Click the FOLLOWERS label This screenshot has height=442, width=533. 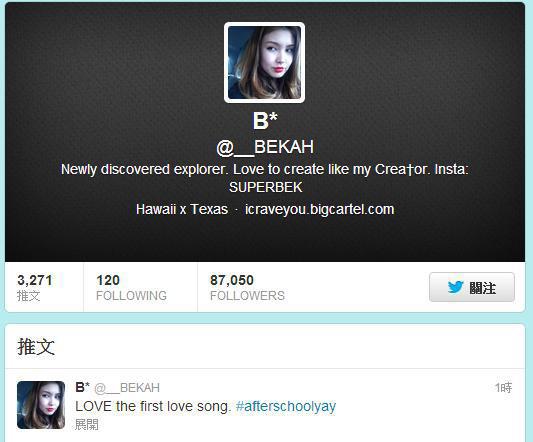tap(247, 296)
